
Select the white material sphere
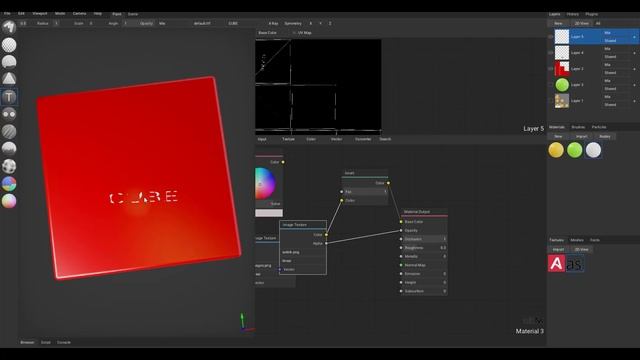click(593, 150)
